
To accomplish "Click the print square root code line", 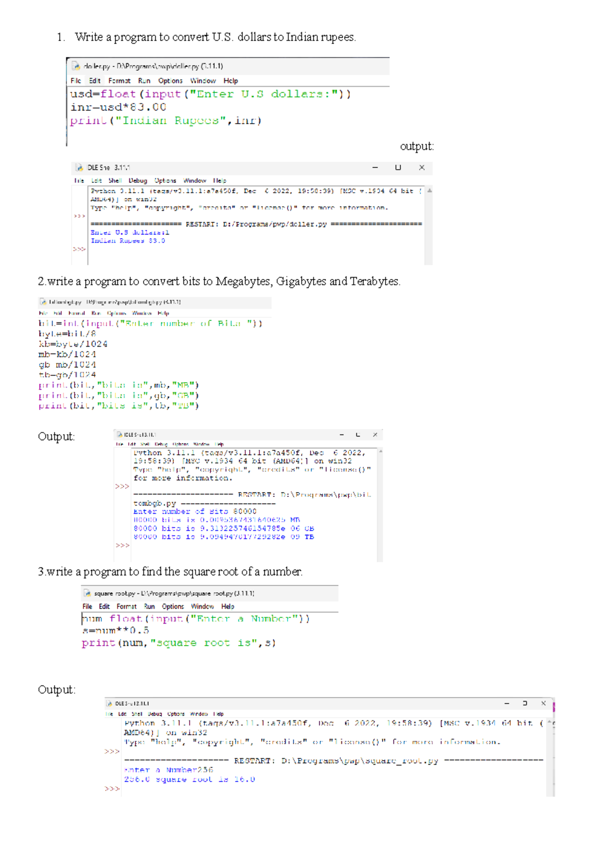I will coord(178,643).
